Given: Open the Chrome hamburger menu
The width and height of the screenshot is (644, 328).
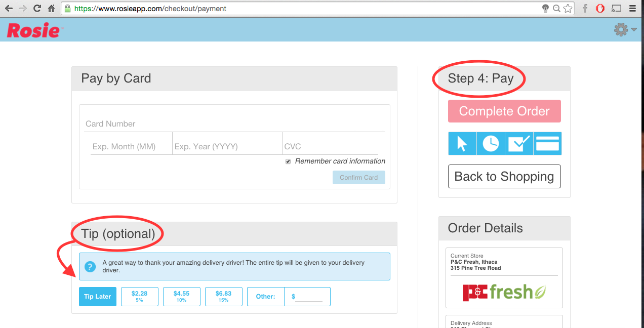Looking at the screenshot, I should 632,9.
